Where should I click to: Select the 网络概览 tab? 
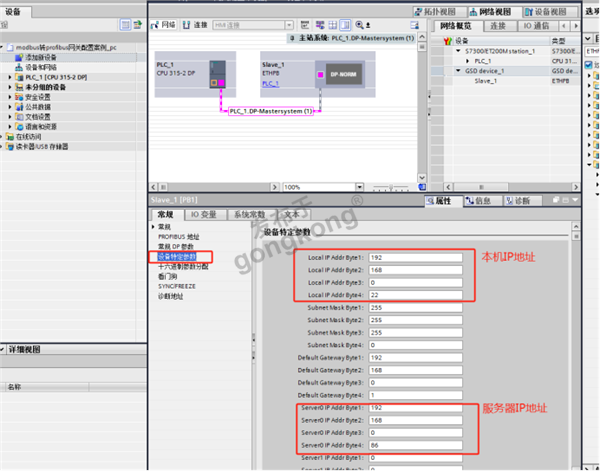pyautogui.click(x=455, y=26)
